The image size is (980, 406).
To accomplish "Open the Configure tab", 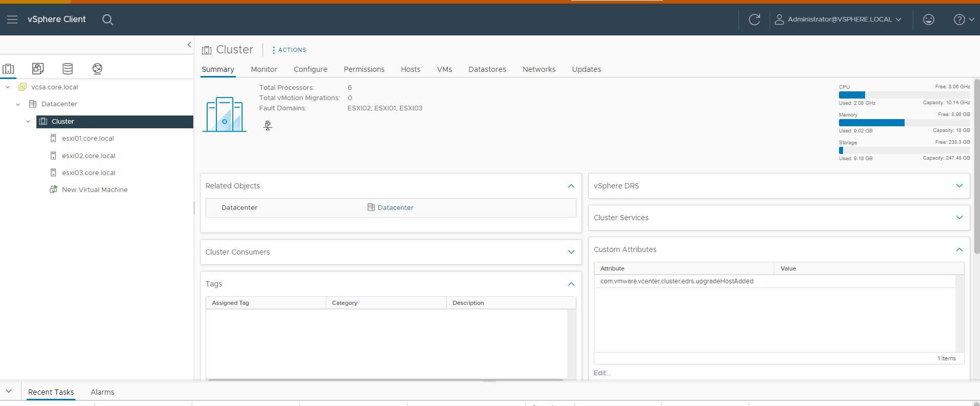I will (310, 69).
